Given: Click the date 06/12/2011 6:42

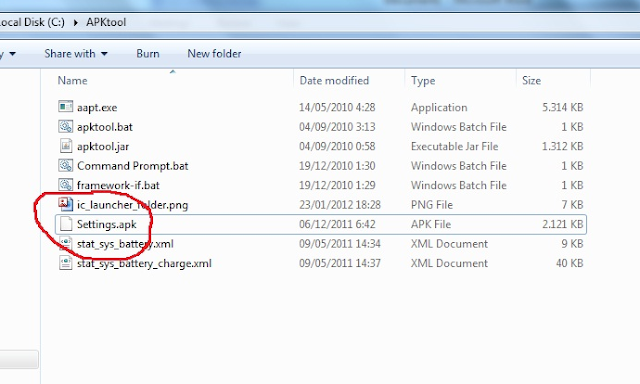Looking at the screenshot, I should [337, 224].
